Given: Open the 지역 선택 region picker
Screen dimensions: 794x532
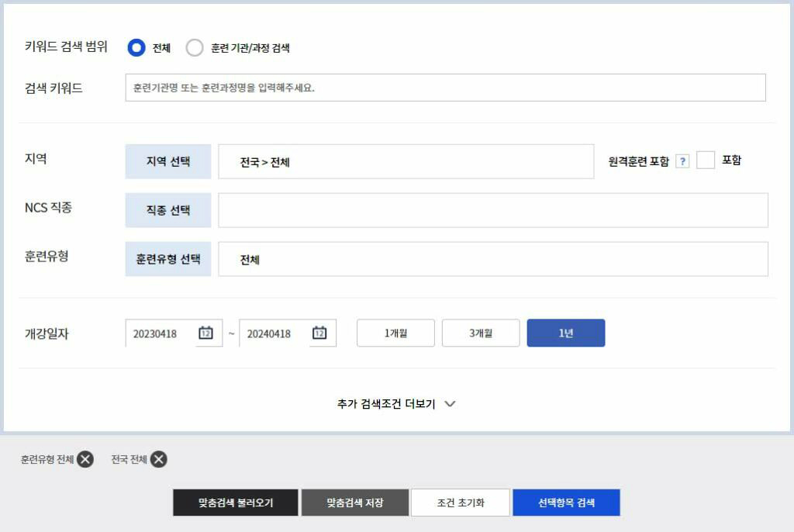Looking at the screenshot, I should click(x=167, y=161).
